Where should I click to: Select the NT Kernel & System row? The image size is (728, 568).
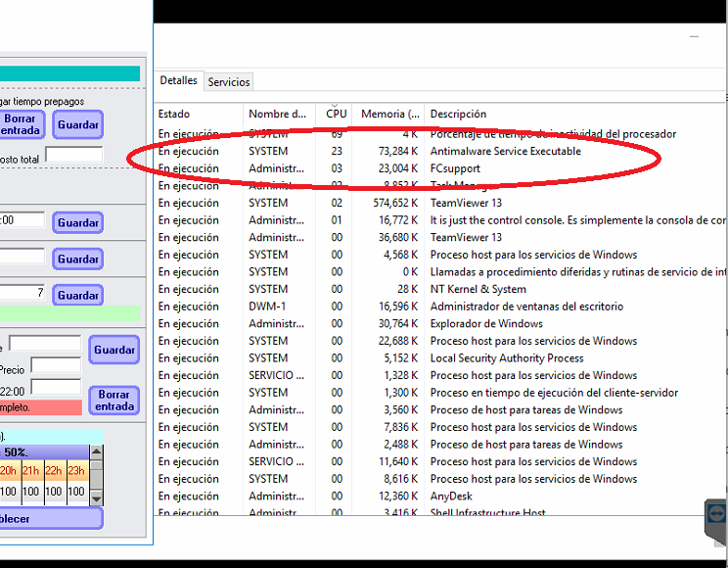coord(440,289)
